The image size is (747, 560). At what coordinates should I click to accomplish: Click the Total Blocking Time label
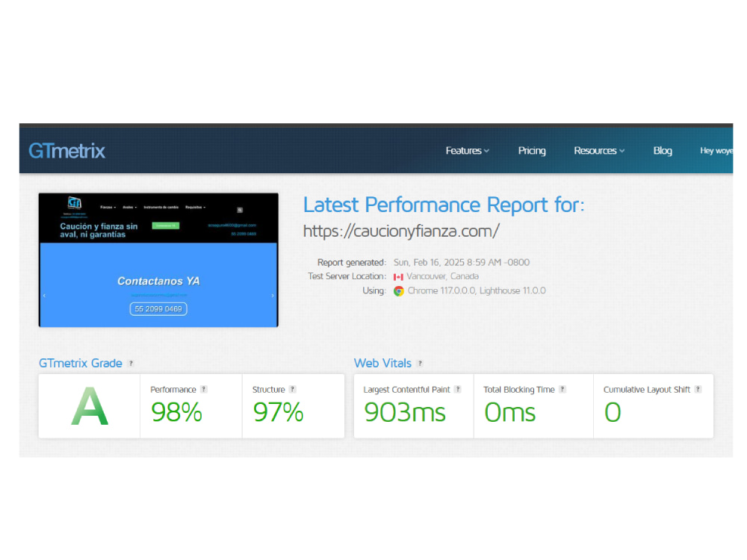(519, 390)
